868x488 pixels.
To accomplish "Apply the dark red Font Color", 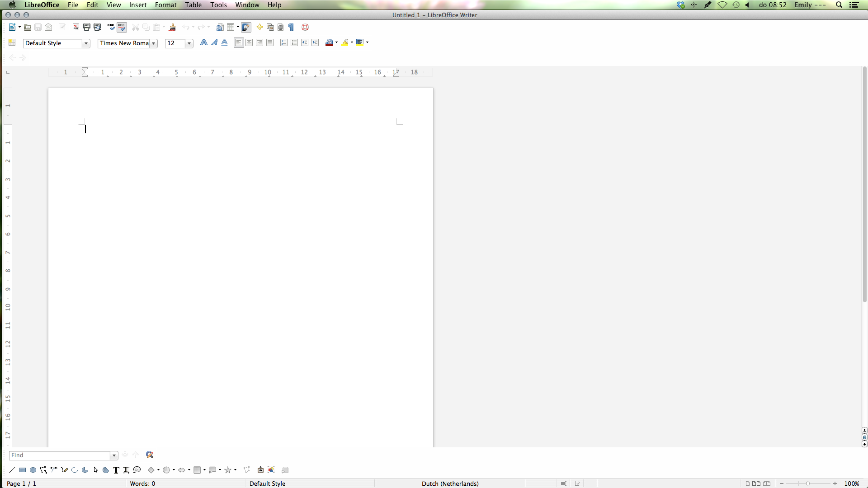I will pyautogui.click(x=330, y=42).
